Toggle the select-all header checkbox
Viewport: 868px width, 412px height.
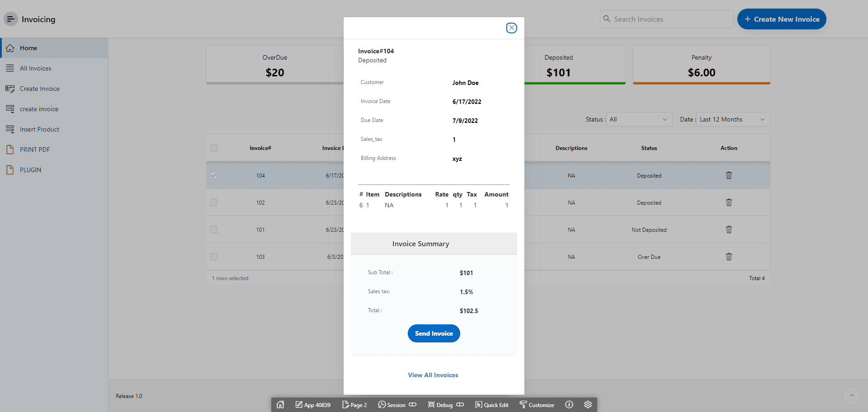pyautogui.click(x=214, y=148)
